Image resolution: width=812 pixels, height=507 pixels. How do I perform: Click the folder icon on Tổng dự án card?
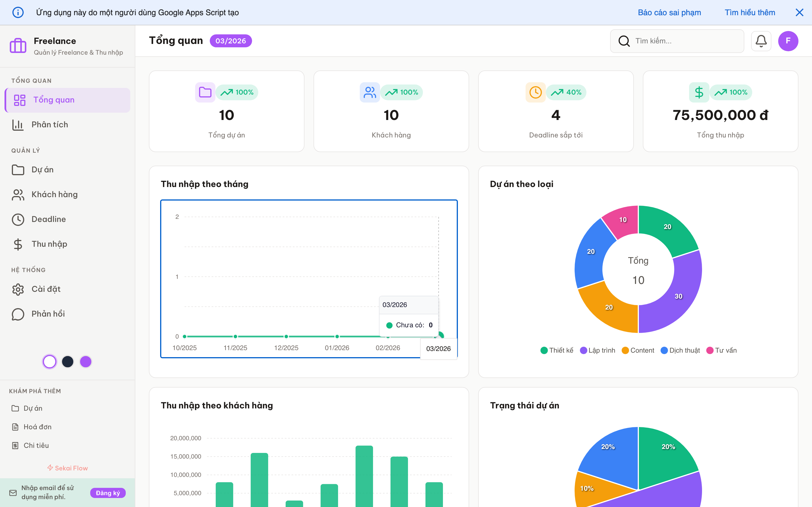(205, 92)
